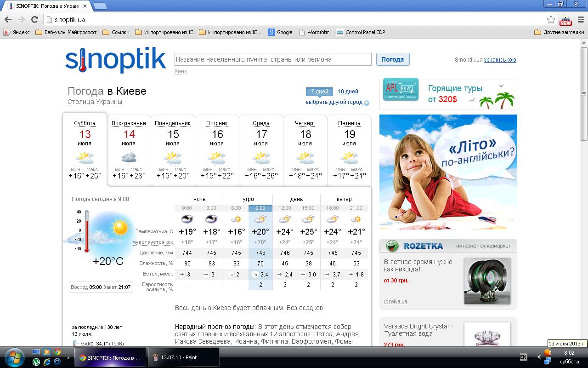Click the browser Forward arrow
Viewport: 588px width, 368px height.
pyautogui.click(x=21, y=19)
